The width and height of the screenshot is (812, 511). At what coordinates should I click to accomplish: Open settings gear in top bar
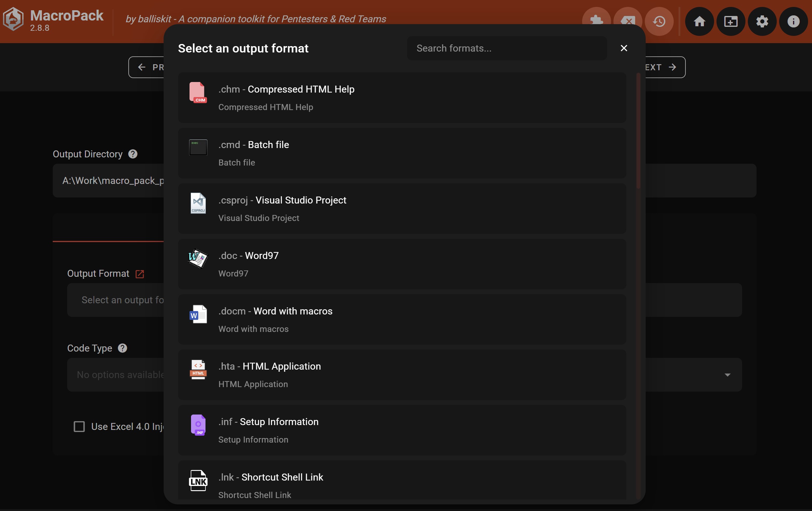762,21
